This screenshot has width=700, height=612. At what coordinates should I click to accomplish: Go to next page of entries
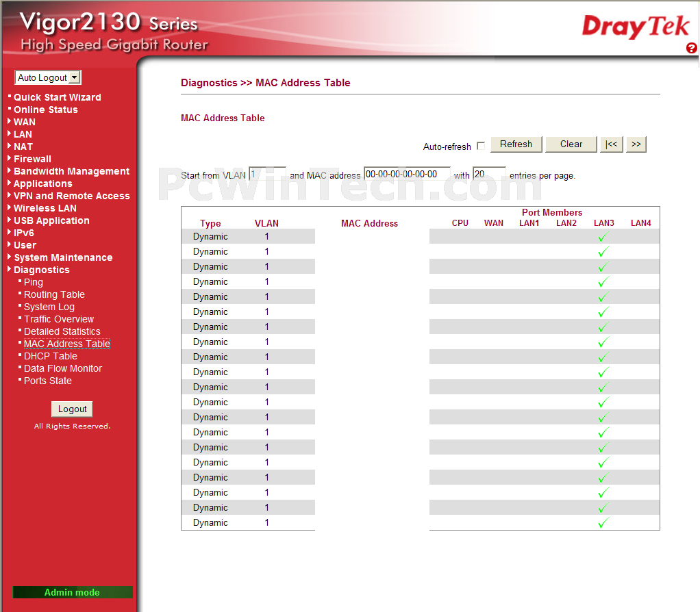coord(636,144)
